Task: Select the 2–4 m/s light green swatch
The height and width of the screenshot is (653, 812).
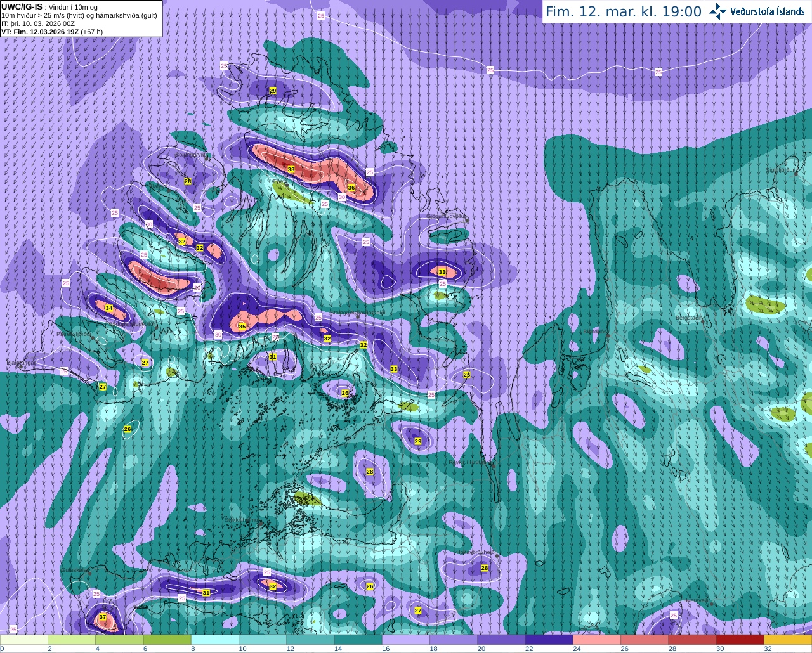Action: [x=72, y=640]
